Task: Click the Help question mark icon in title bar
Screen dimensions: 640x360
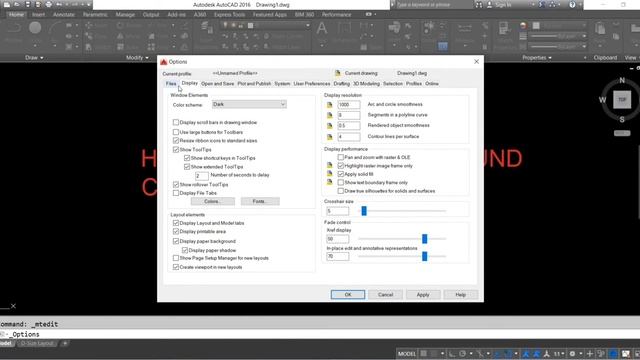Action: point(572,5)
